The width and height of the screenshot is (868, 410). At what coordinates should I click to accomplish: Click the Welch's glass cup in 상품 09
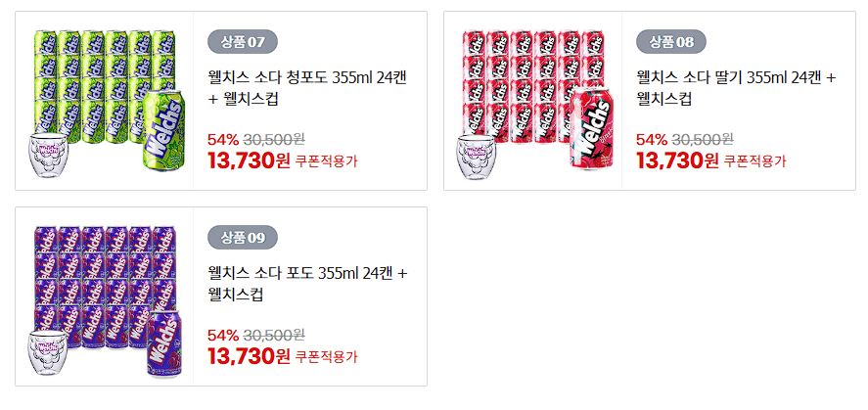tap(48, 352)
